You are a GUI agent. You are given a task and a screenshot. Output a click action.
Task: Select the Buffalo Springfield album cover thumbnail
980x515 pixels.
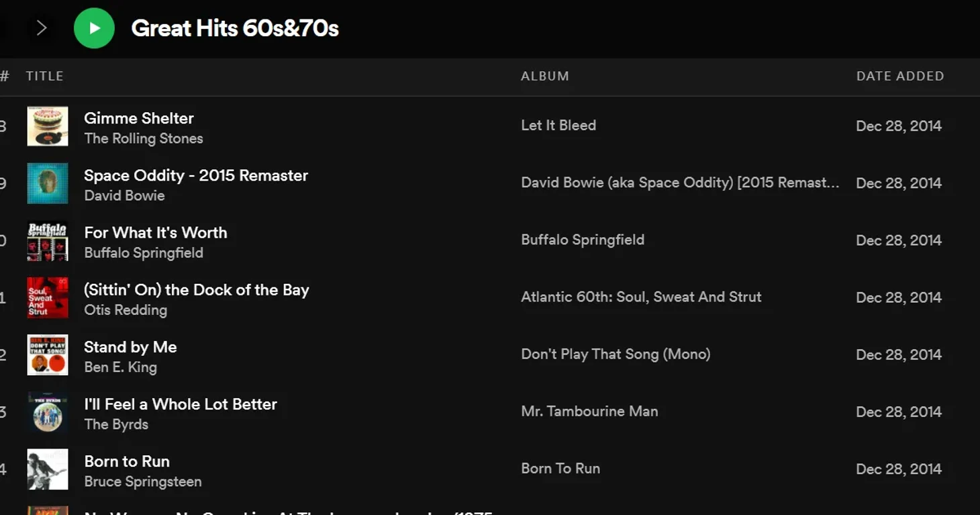pos(48,240)
